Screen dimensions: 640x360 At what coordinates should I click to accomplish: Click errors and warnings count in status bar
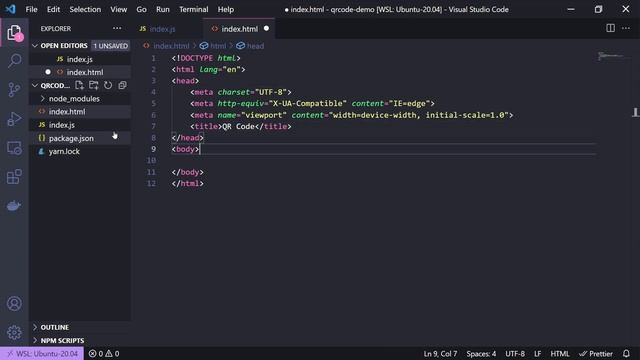(104, 353)
